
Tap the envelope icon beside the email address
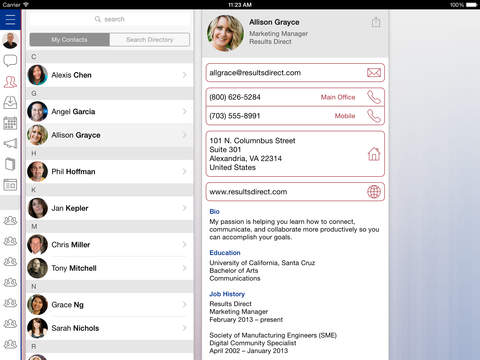pyautogui.click(x=374, y=73)
